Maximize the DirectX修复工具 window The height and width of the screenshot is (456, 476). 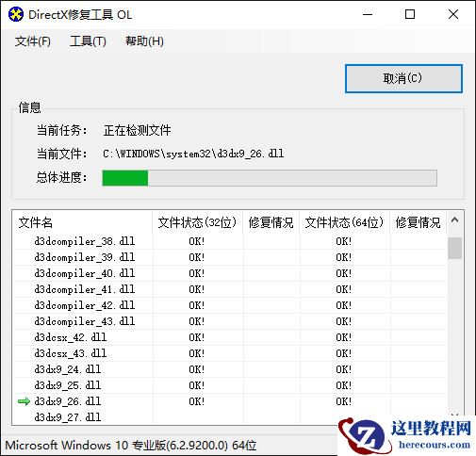pos(410,14)
